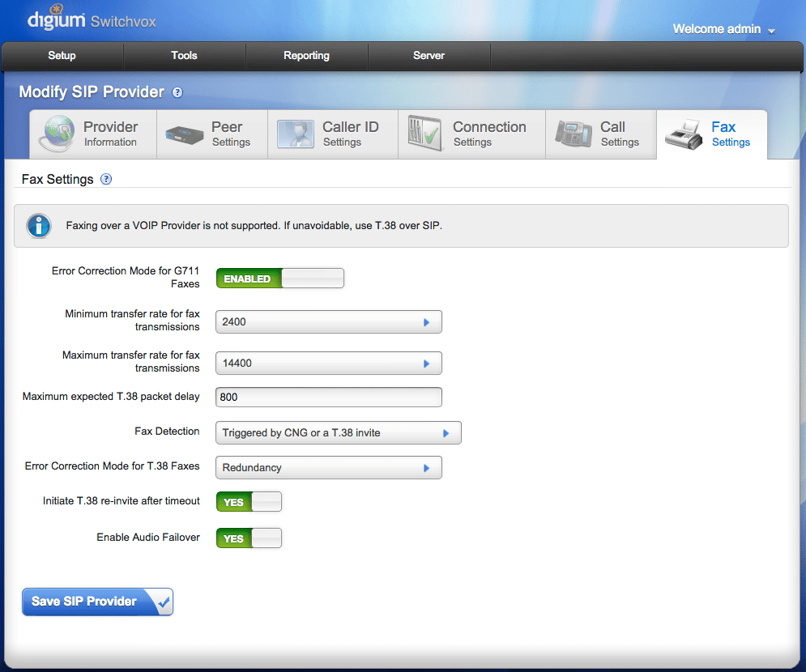806x672 pixels.
Task: Expand the Welcome admin user menu
Action: (723, 29)
